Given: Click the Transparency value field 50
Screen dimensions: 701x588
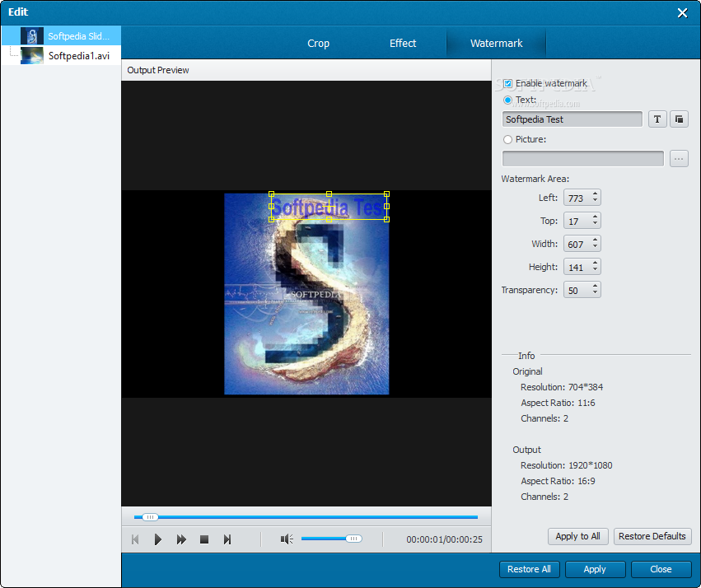Looking at the screenshot, I should pyautogui.click(x=577, y=291).
